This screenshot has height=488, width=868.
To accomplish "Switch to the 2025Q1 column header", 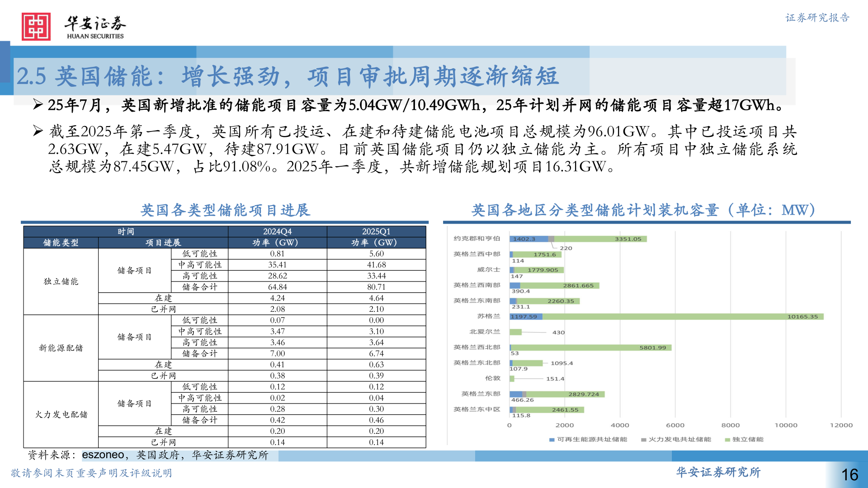I will click(x=376, y=231).
